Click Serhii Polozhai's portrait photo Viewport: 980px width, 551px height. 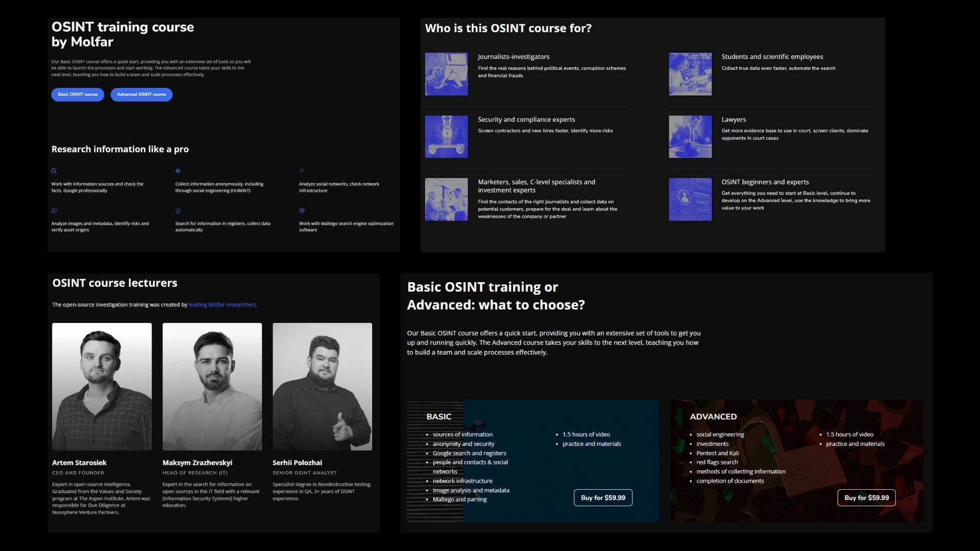[x=323, y=387]
